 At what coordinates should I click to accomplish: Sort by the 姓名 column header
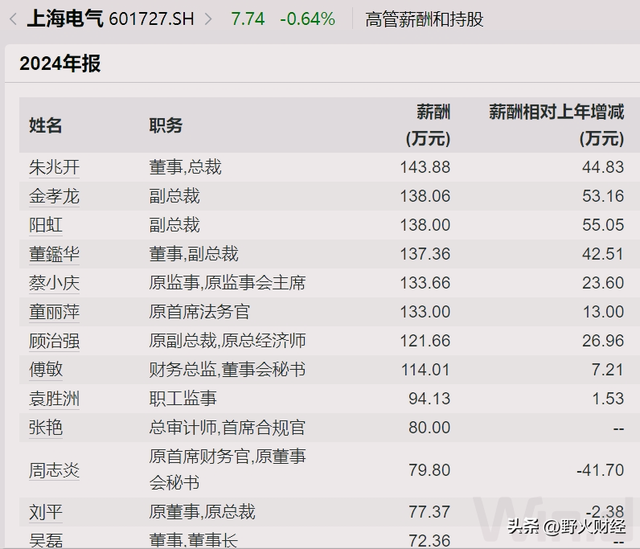[x=45, y=125]
